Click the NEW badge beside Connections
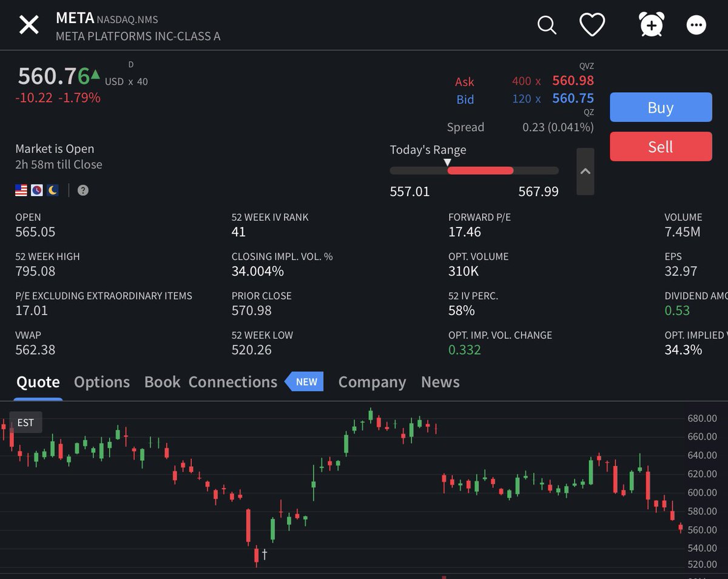This screenshot has width=728, height=579. coord(305,382)
